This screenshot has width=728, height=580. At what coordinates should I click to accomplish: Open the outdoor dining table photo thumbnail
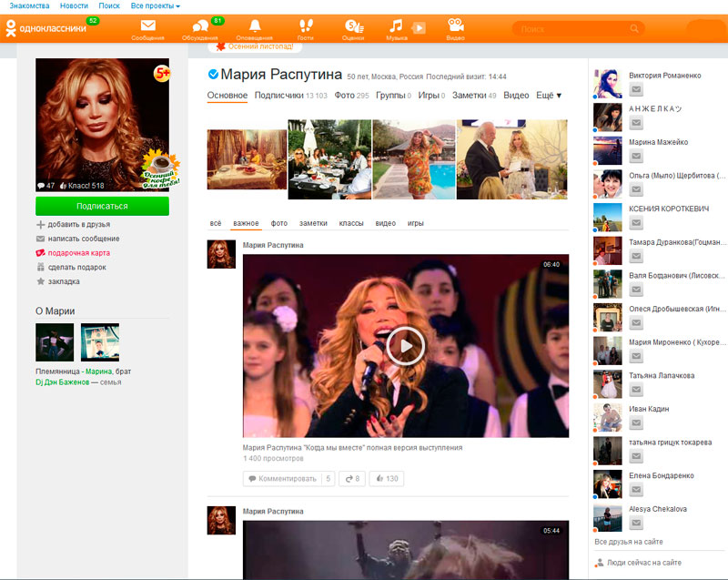pyautogui.click(x=329, y=159)
